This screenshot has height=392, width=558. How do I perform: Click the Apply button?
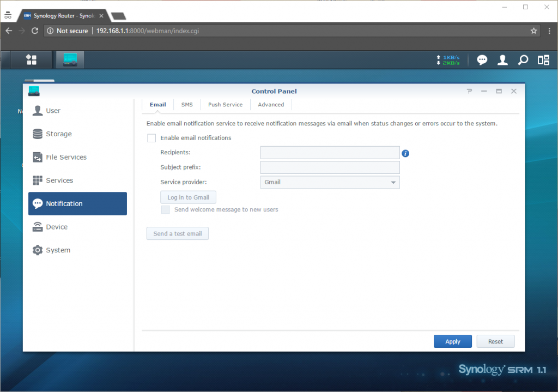point(453,342)
